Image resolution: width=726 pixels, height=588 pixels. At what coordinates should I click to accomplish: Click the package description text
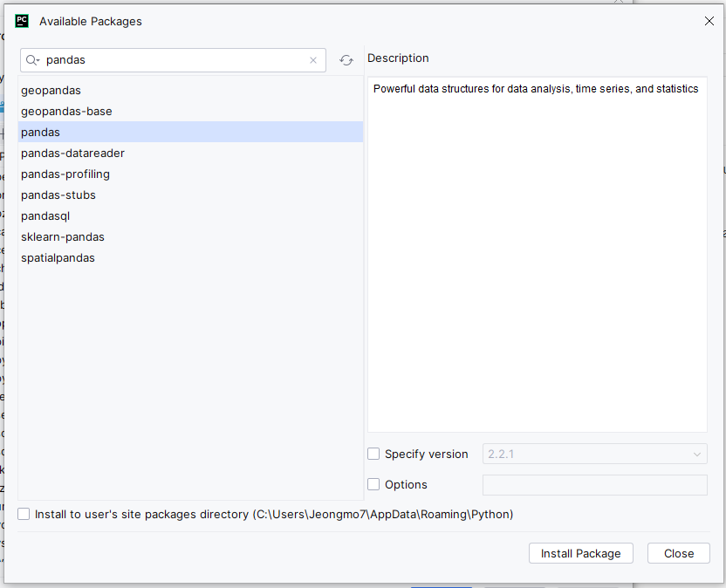pyautogui.click(x=536, y=89)
